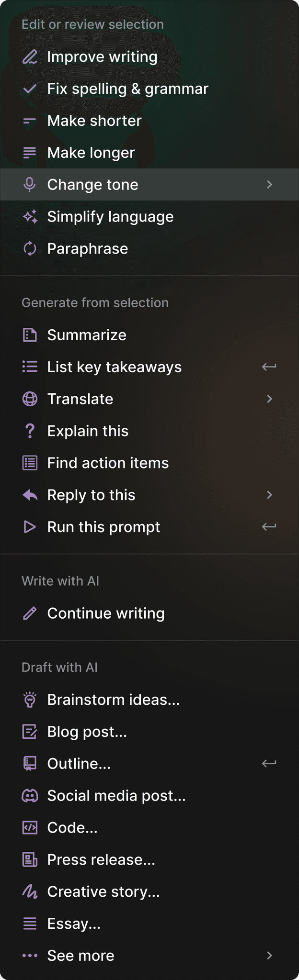Viewport: 299px width, 980px height.
Task: Click the play triangle Run this prompt icon
Action: click(29, 526)
